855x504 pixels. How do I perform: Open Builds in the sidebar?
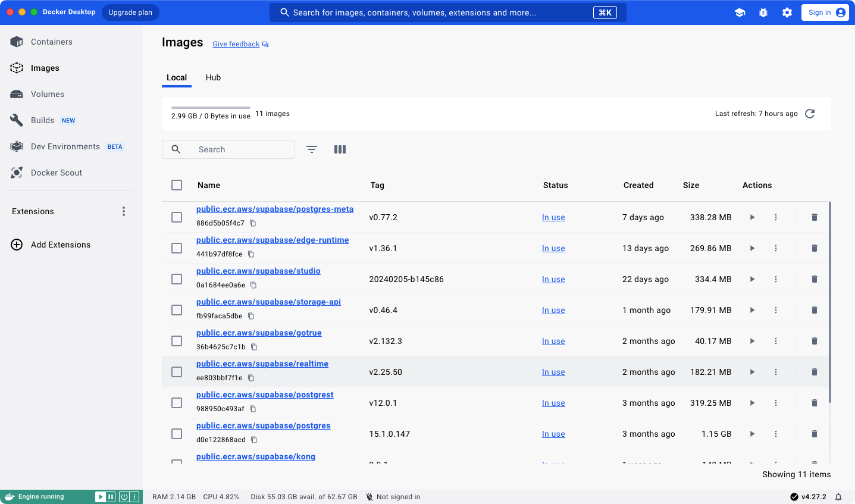click(x=71, y=120)
